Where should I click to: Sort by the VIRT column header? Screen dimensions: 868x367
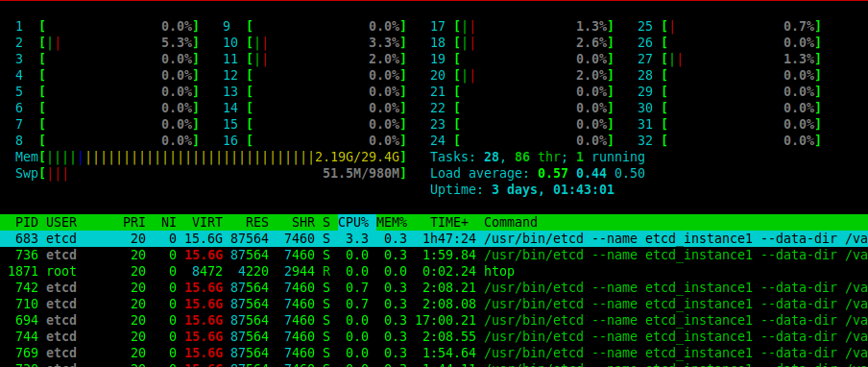[x=207, y=223]
